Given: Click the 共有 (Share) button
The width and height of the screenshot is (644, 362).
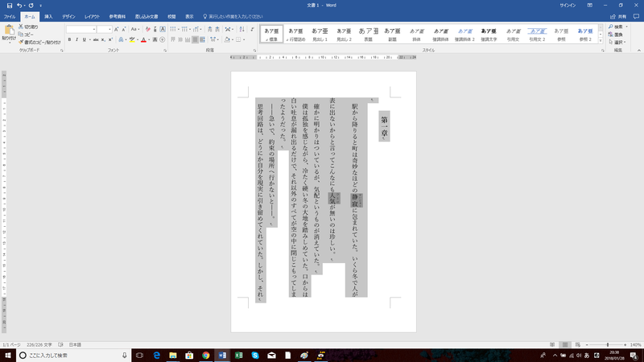Looking at the screenshot, I should click(x=618, y=16).
